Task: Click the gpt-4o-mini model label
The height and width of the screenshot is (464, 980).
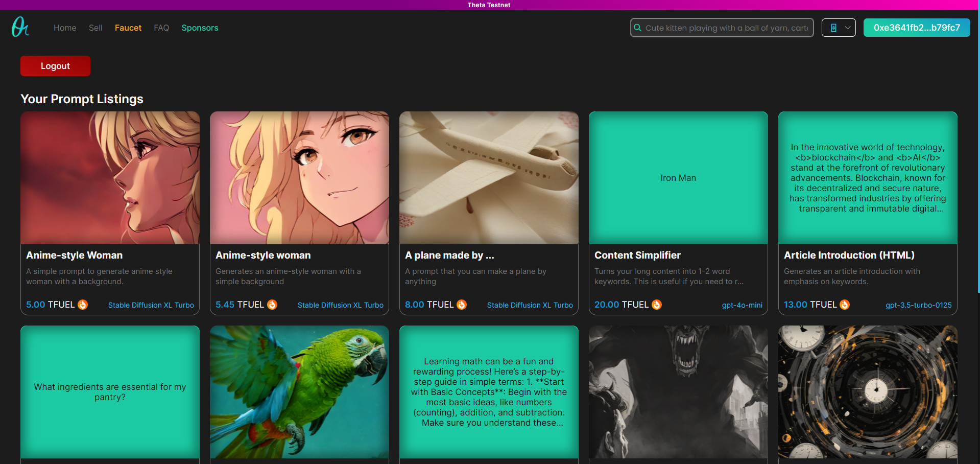Action: coord(742,305)
